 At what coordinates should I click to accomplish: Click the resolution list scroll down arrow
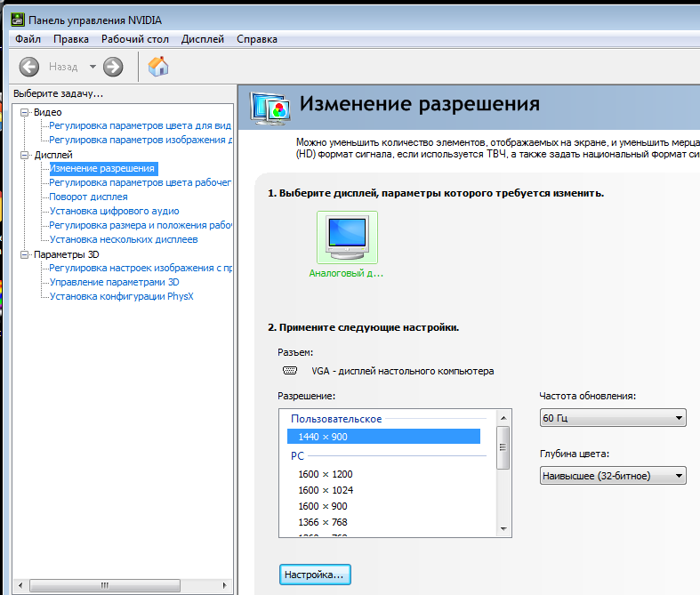click(503, 529)
